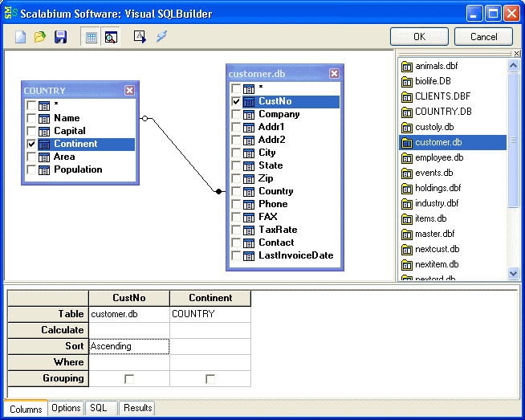The height and width of the screenshot is (420, 525).
Task: Select industry.dbf table icon in list
Action: [x=407, y=204]
